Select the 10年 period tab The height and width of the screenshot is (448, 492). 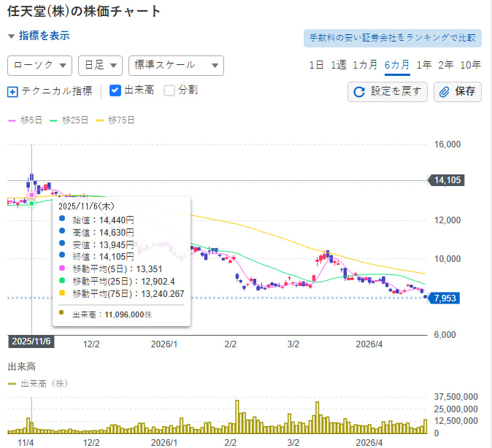click(470, 65)
